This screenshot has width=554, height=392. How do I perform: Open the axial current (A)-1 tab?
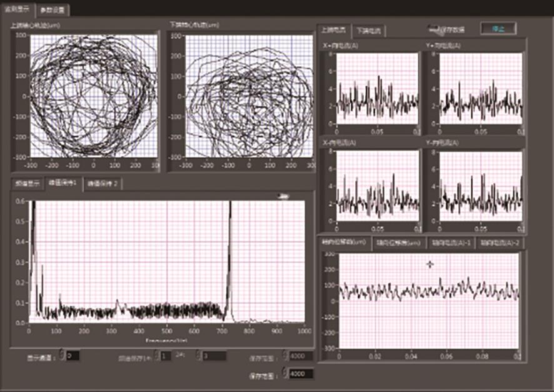tap(450, 243)
